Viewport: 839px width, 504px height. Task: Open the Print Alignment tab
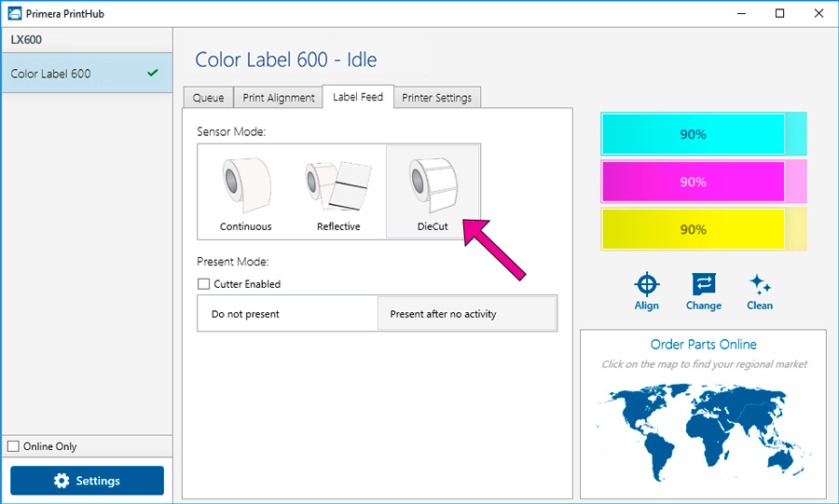point(278,98)
